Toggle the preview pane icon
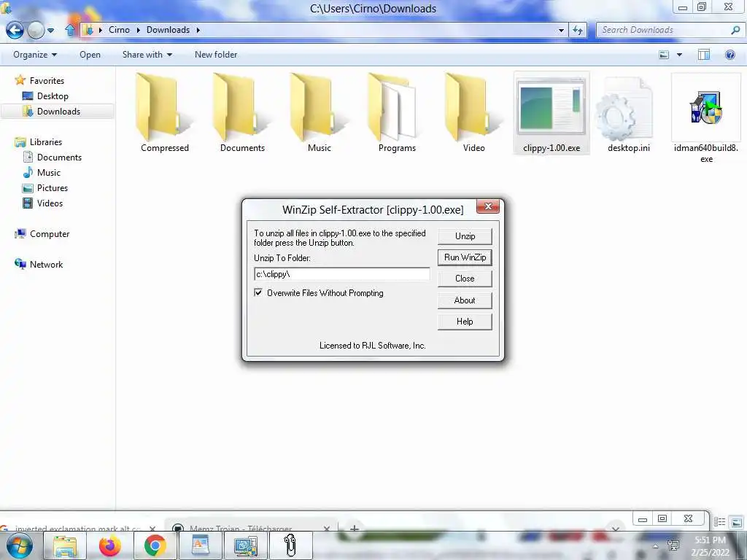 (704, 55)
